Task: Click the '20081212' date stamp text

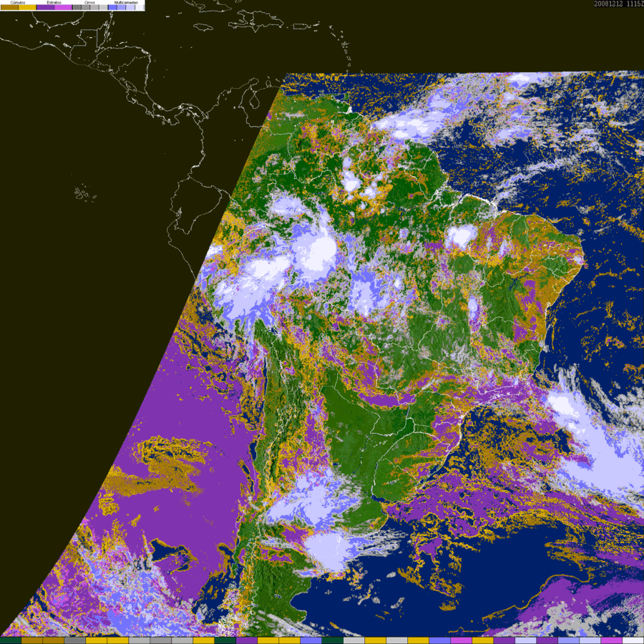Action: [609, 4]
